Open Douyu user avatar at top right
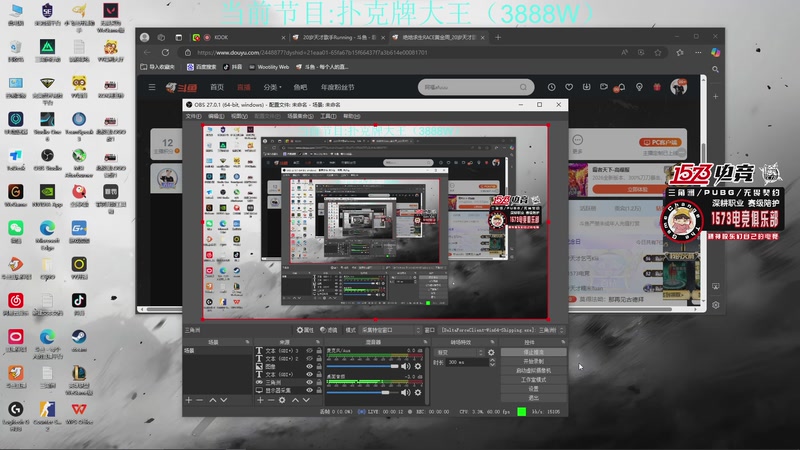The width and height of the screenshot is (800, 450). [679, 87]
